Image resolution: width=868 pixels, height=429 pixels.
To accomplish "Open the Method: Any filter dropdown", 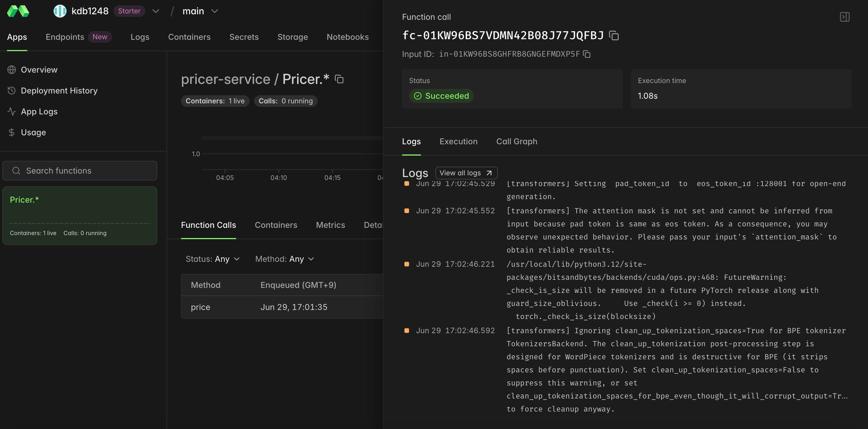I will 285,259.
